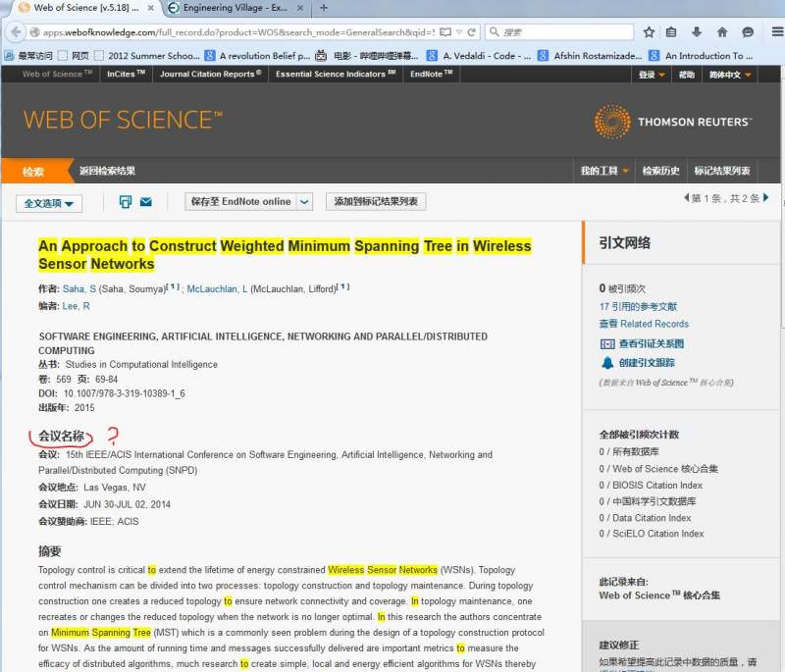Open a new tab with plus button
This screenshot has height=672, width=785.
coord(324,8)
